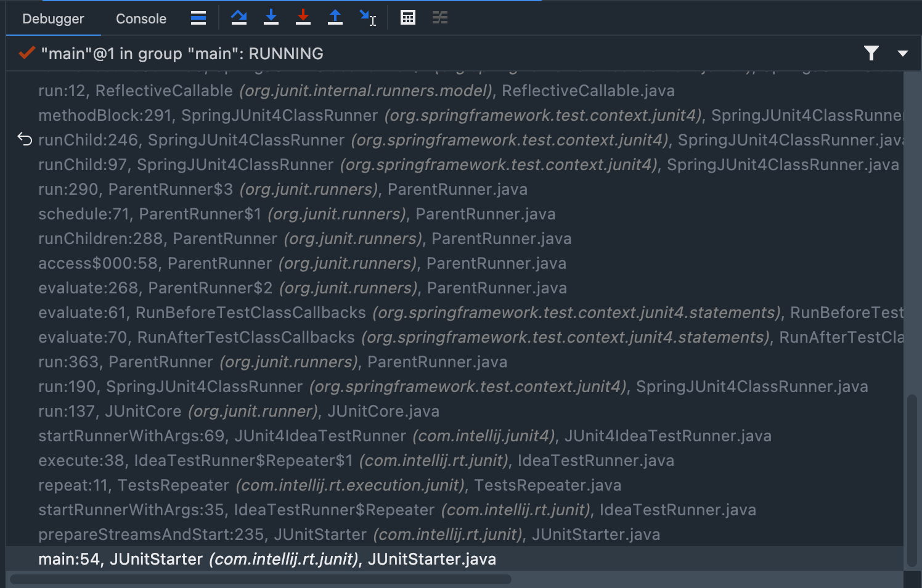Screen dimensions: 922x588
Task: Select frame evaluate:70, RunAfterTestClassCallbacks
Action: click(455, 337)
